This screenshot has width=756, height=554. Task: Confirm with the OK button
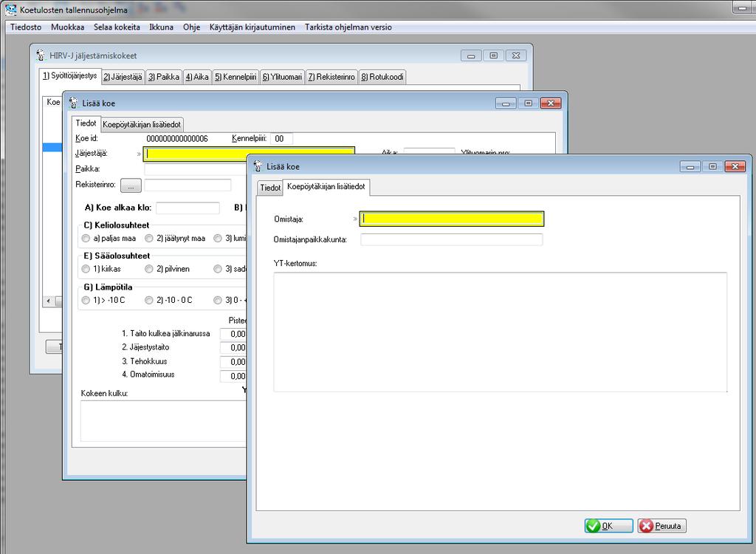[x=609, y=525]
